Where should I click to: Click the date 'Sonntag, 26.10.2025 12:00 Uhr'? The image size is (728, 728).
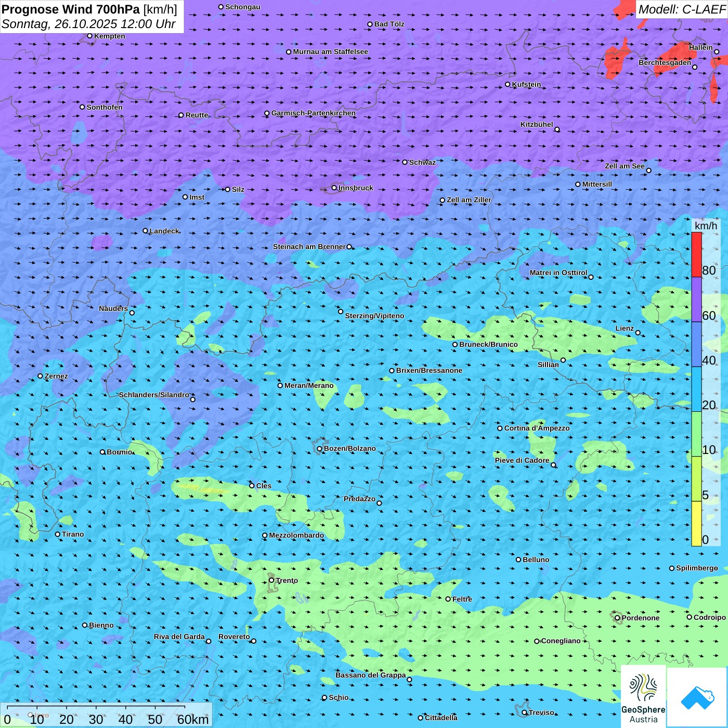coord(88,24)
